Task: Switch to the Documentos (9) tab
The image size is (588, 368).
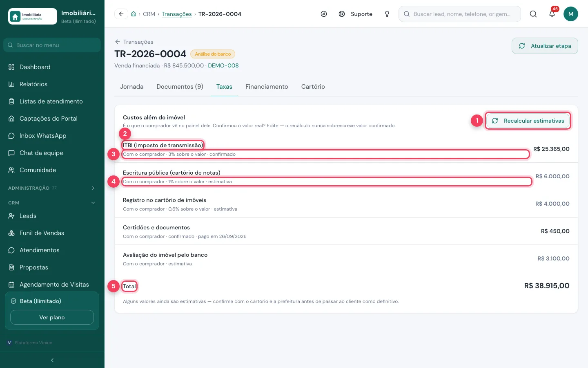Action: pyautogui.click(x=180, y=87)
